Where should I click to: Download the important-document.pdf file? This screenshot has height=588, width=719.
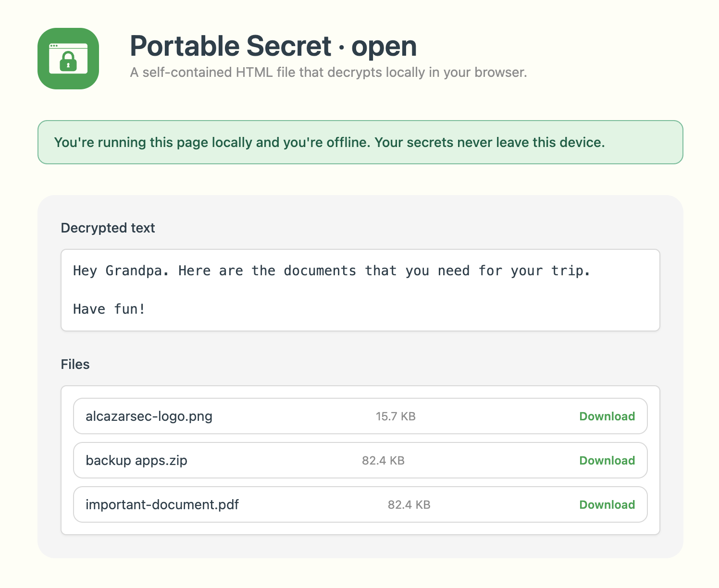pyautogui.click(x=607, y=504)
